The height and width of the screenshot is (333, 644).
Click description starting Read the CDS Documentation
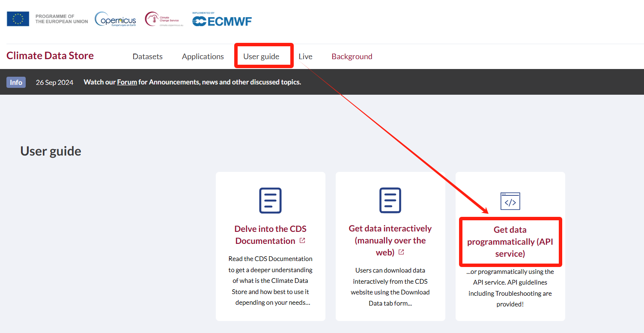(x=270, y=281)
